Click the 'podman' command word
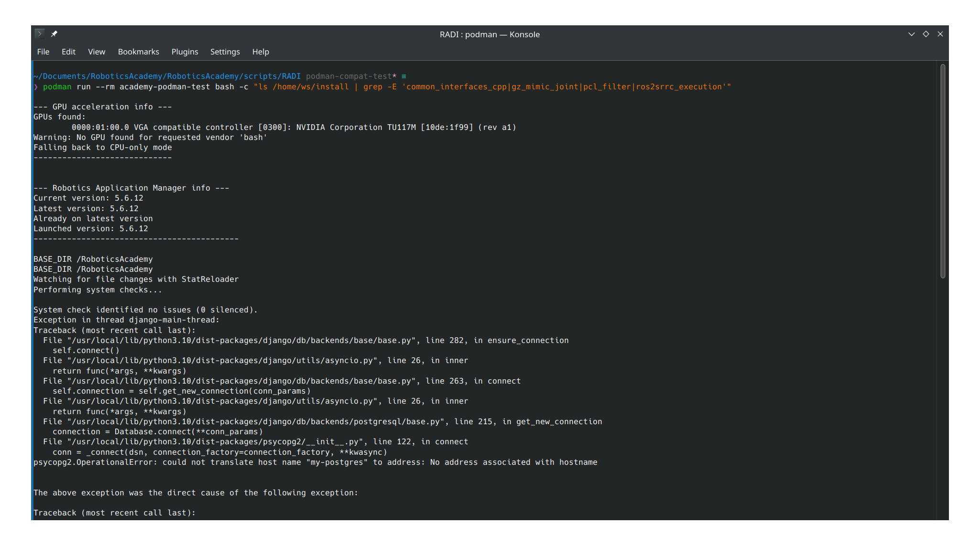980x557 pixels. coord(57,87)
